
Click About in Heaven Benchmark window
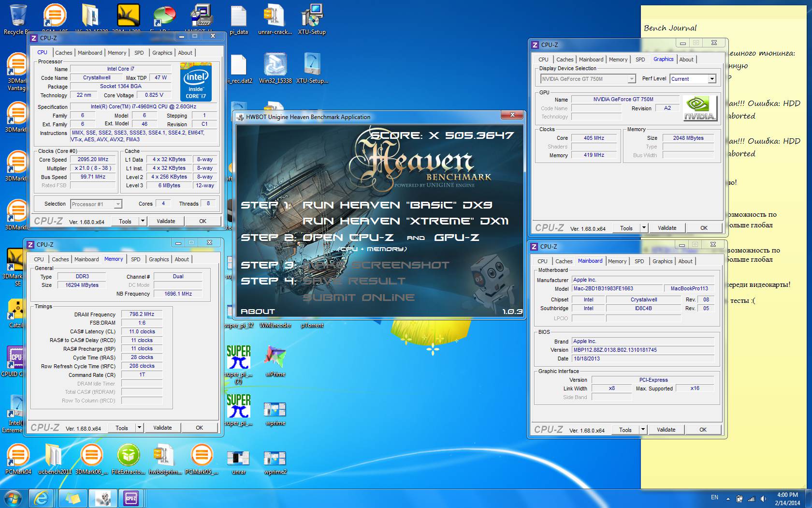[x=258, y=312]
